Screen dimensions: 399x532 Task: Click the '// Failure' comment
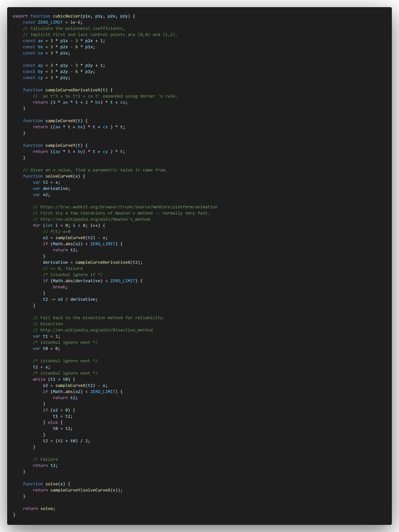coord(45,459)
